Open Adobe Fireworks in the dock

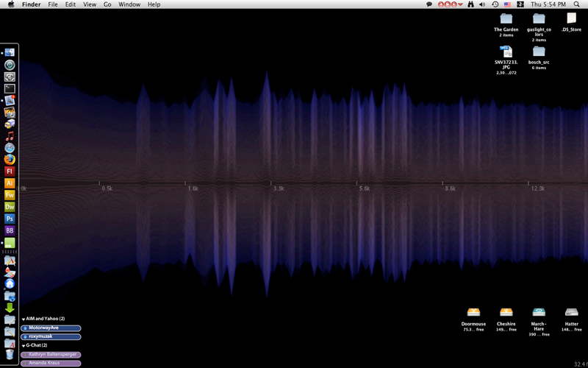pos(10,195)
